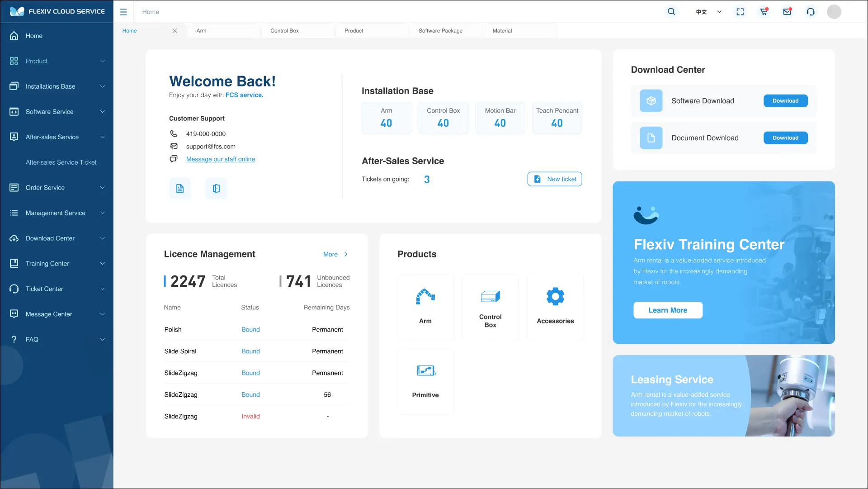Click Message our staff online link
868x489 pixels.
click(x=221, y=159)
